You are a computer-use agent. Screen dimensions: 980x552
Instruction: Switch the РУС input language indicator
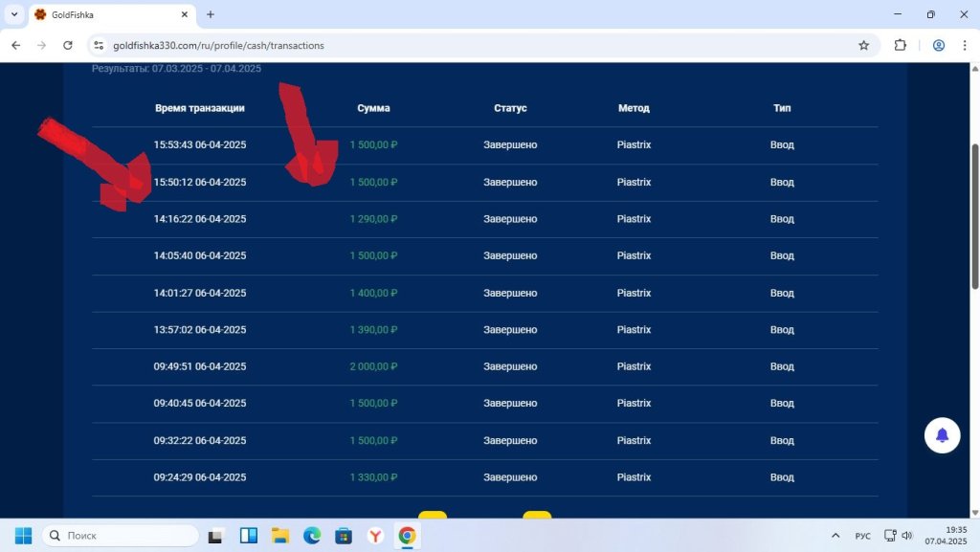click(862, 536)
